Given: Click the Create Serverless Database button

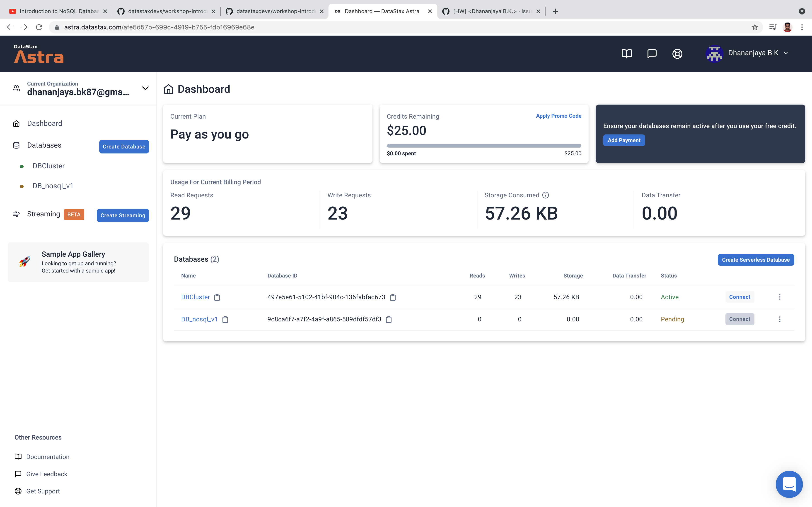Looking at the screenshot, I should [x=756, y=260].
